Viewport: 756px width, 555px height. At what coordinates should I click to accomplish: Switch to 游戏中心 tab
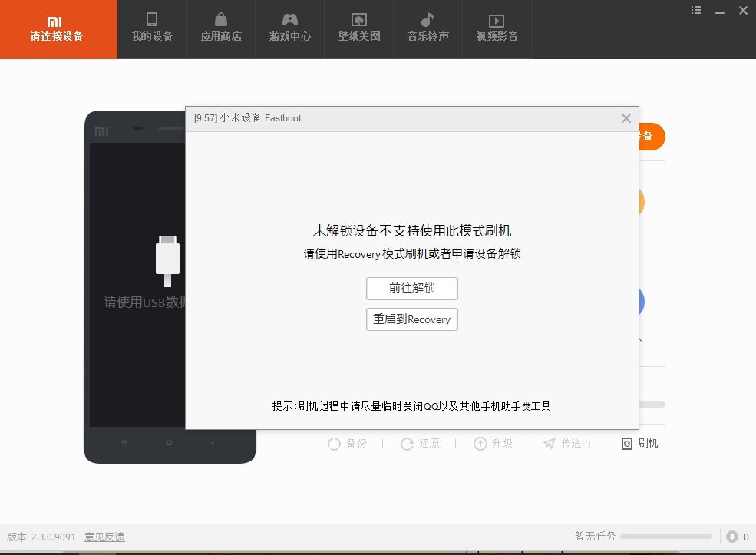click(290, 29)
